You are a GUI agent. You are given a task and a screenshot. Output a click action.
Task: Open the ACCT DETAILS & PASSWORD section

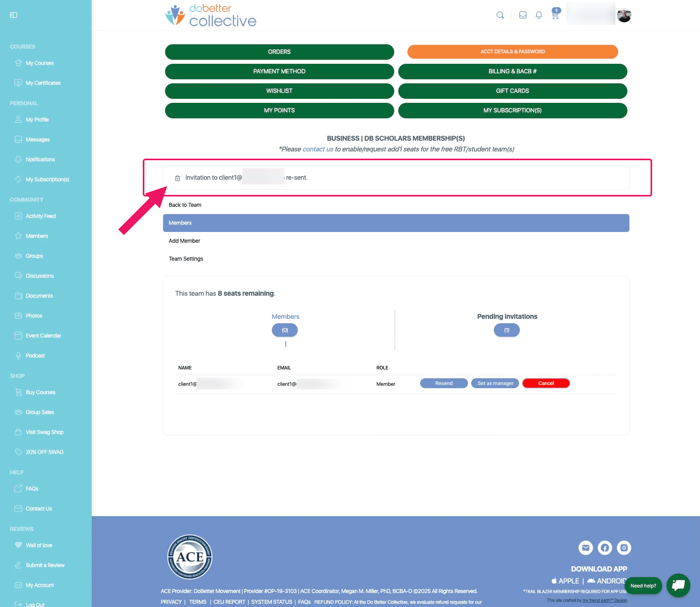click(513, 51)
